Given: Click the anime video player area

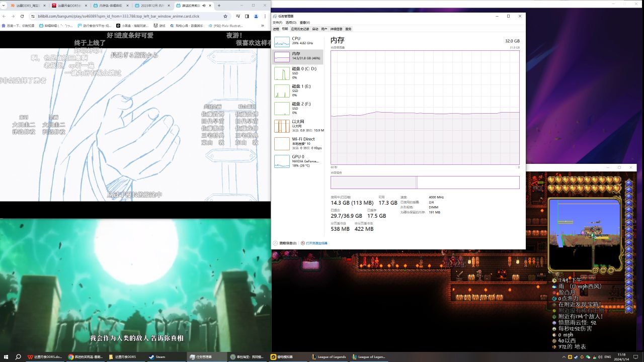Looking at the screenshot, I should coord(135,124).
